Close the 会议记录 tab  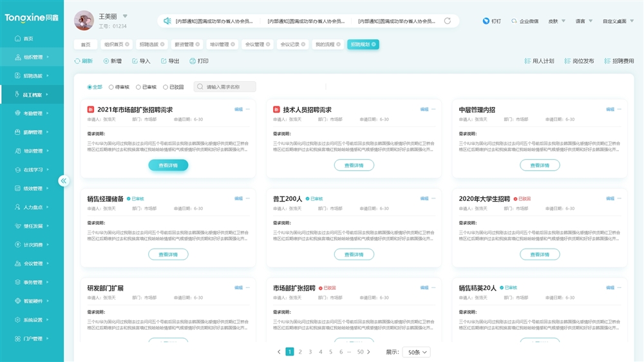coord(302,44)
